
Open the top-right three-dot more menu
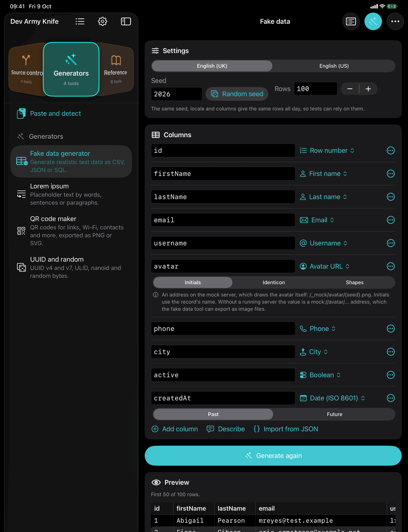(395, 21)
